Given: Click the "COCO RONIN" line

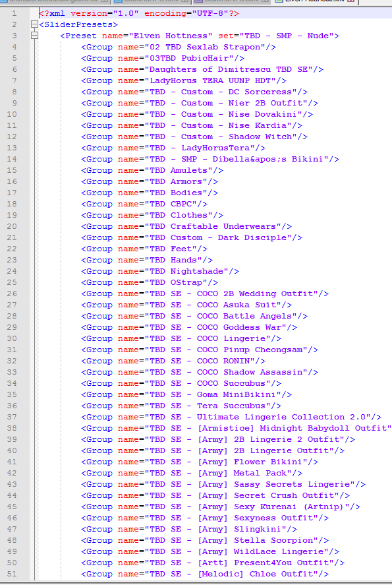Looking at the screenshot, I should pos(173,360).
